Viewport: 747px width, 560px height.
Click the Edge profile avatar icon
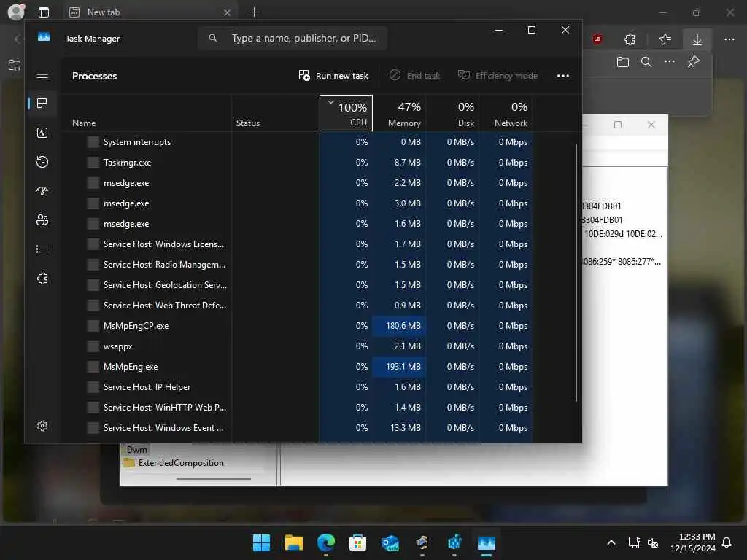(x=16, y=12)
